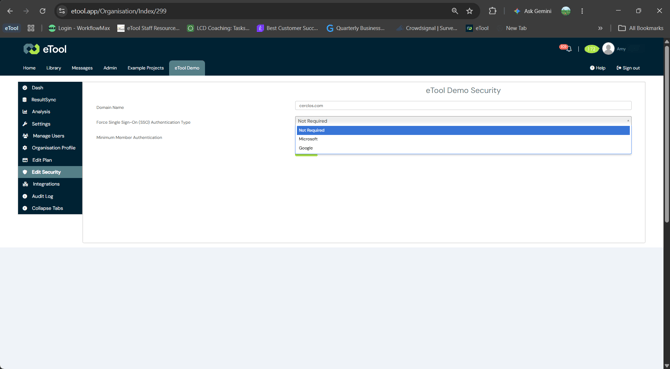Image resolution: width=670 pixels, height=369 pixels.
Task: Open Chrome's three-dot menu
Action: pyautogui.click(x=582, y=11)
